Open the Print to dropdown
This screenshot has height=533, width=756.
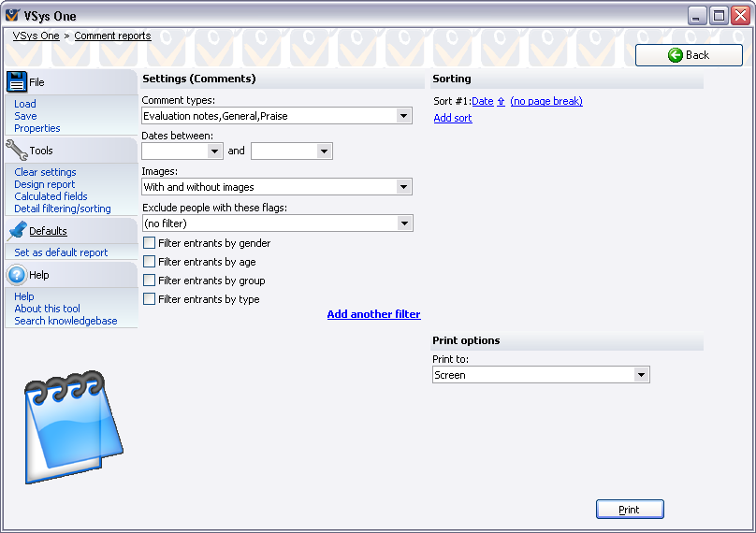pyautogui.click(x=641, y=375)
